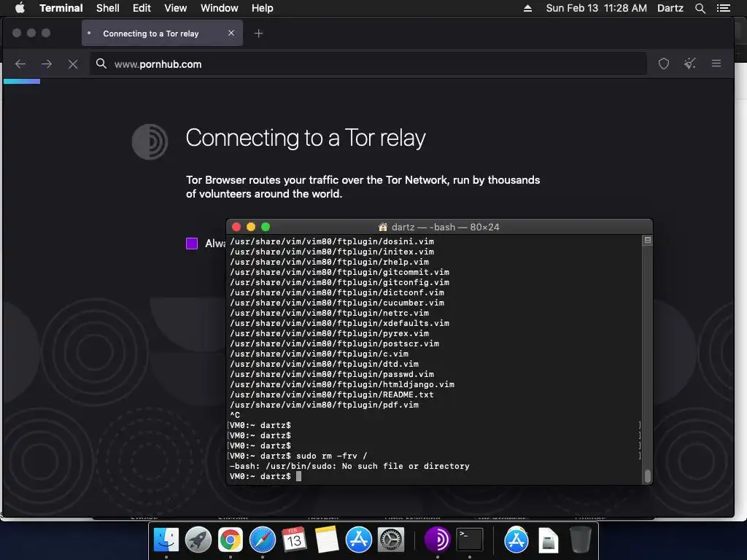Viewport: 747px width, 560px height.
Task: Open Tor Browser from the Dock
Action: tap(437, 540)
